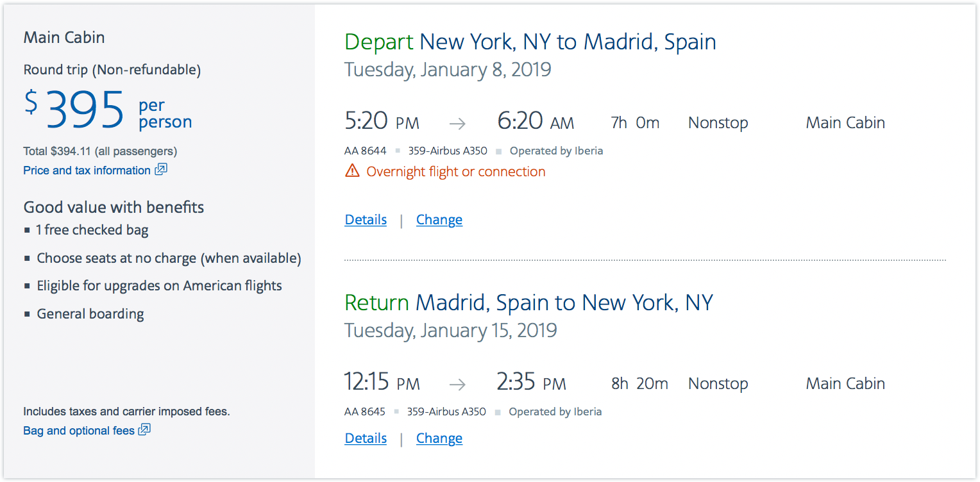View Details for the departing flight
Screen dimensions: 980x482
(x=366, y=220)
